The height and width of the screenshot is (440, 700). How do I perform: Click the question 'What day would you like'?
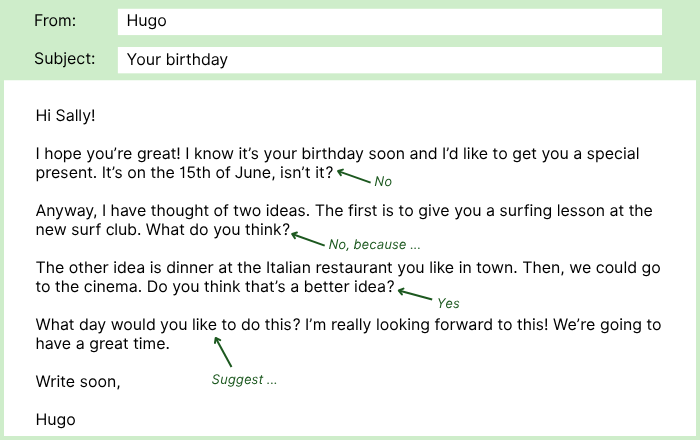pos(126,324)
